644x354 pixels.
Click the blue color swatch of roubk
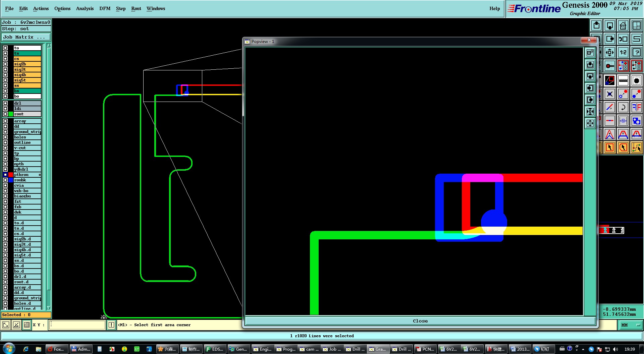pos(11,180)
